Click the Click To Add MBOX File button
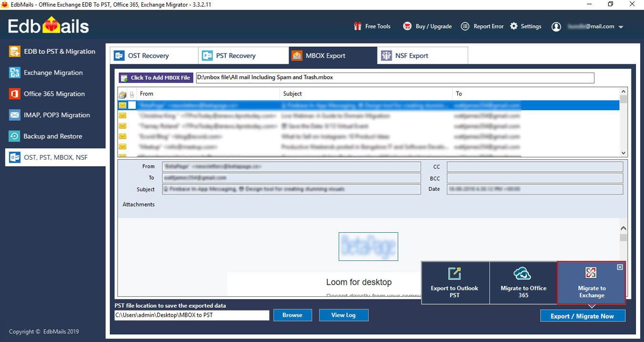Viewport: 644px width, 342px height. click(x=156, y=78)
